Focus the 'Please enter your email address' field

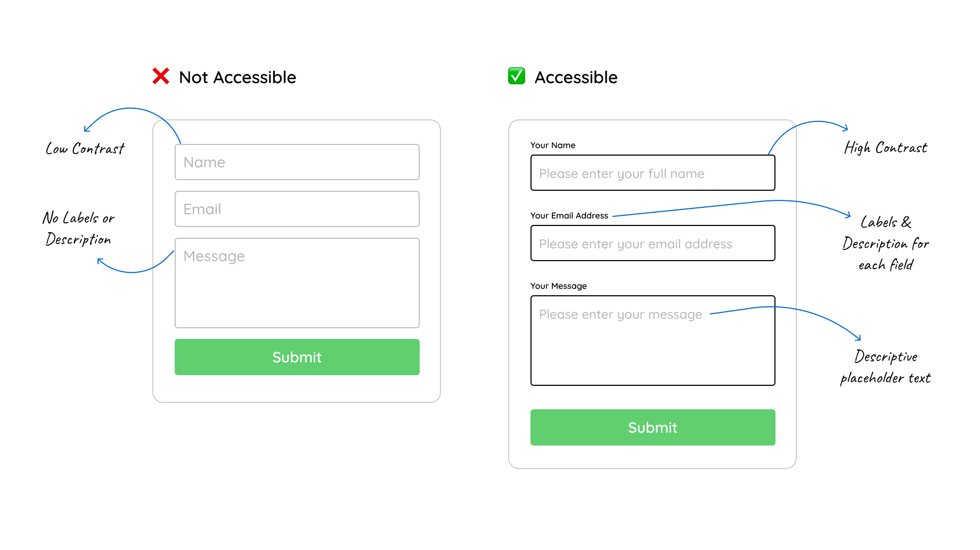(653, 243)
